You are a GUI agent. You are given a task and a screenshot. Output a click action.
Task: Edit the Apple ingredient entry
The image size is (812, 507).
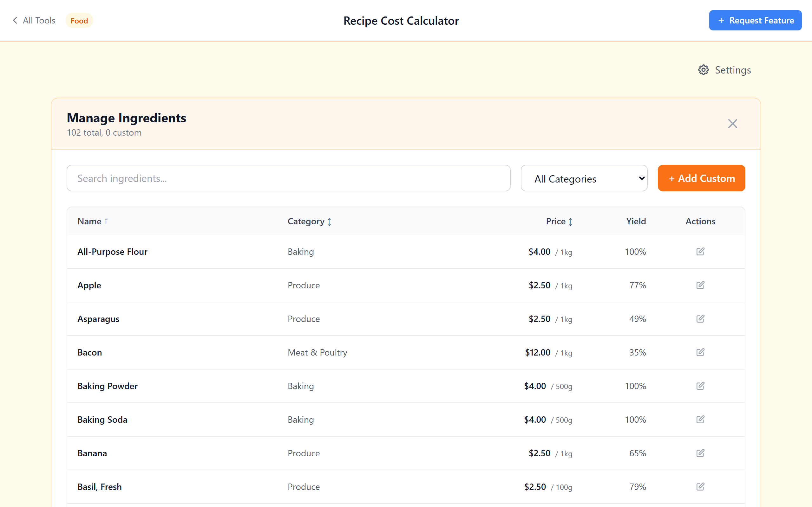700,286
